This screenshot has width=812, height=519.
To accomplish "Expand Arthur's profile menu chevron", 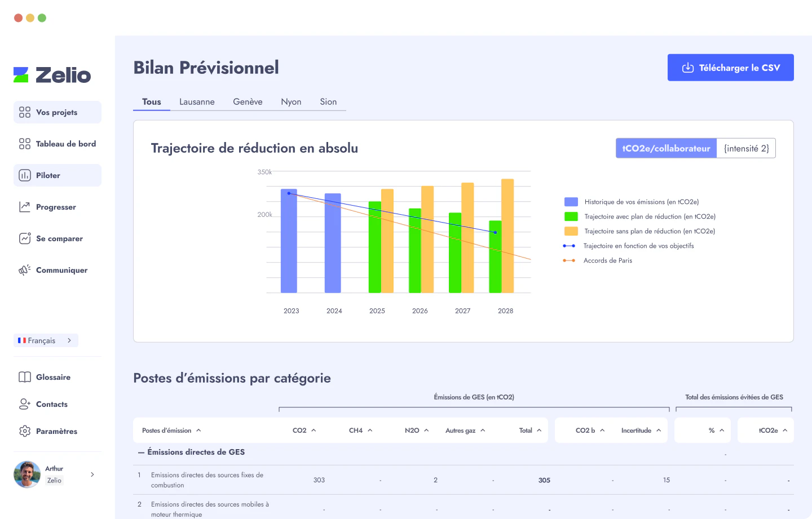I will point(92,474).
